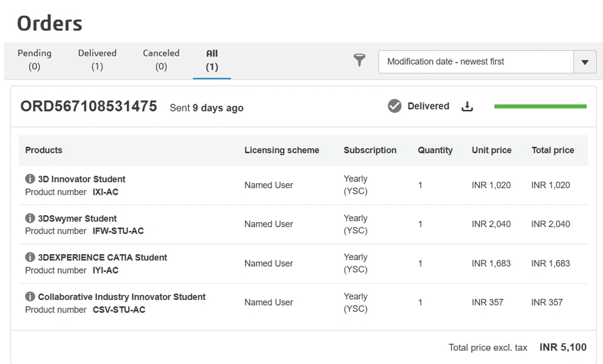Viewport: 603px width, 364px height.
Task: Click the Products column header
Action: [44, 150]
